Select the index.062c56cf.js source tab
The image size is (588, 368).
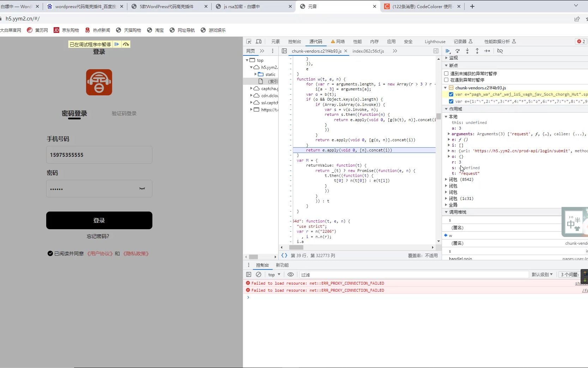[368, 51]
